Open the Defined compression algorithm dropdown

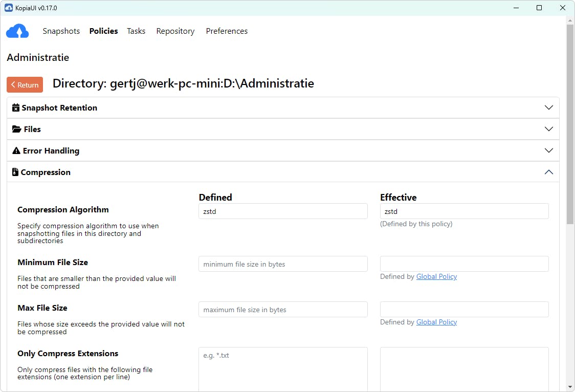pyautogui.click(x=283, y=211)
